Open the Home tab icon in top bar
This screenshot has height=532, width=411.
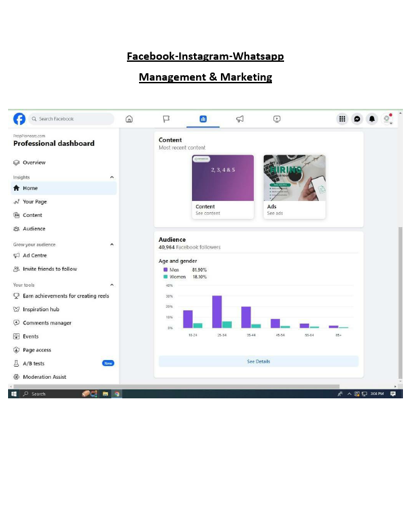[x=129, y=119]
